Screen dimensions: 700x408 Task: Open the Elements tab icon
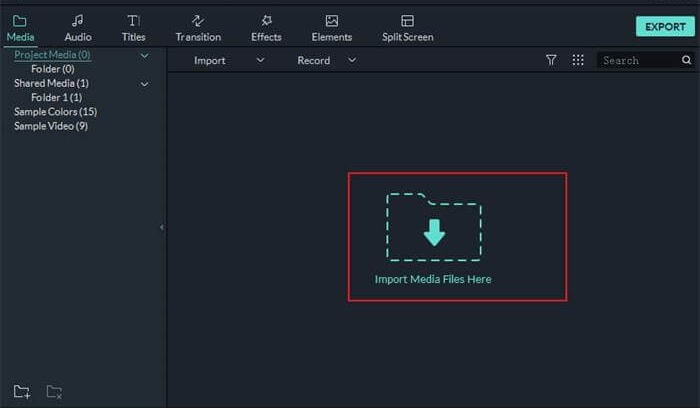pyautogui.click(x=331, y=21)
